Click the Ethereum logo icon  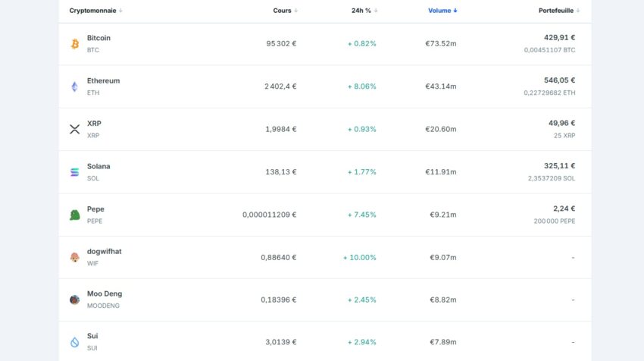(x=75, y=86)
